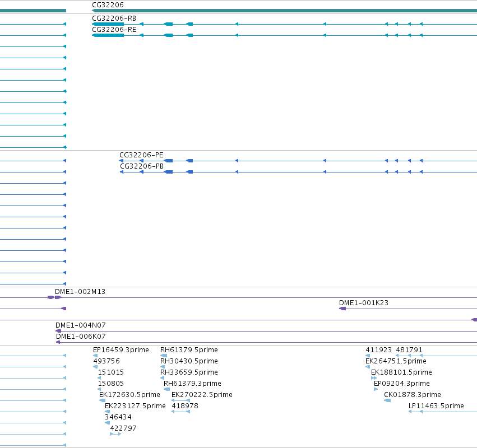Viewport: 477px width, 448px height.
Task: Click the EK270222.5prime EST feature glyph
Action: tap(180, 400)
